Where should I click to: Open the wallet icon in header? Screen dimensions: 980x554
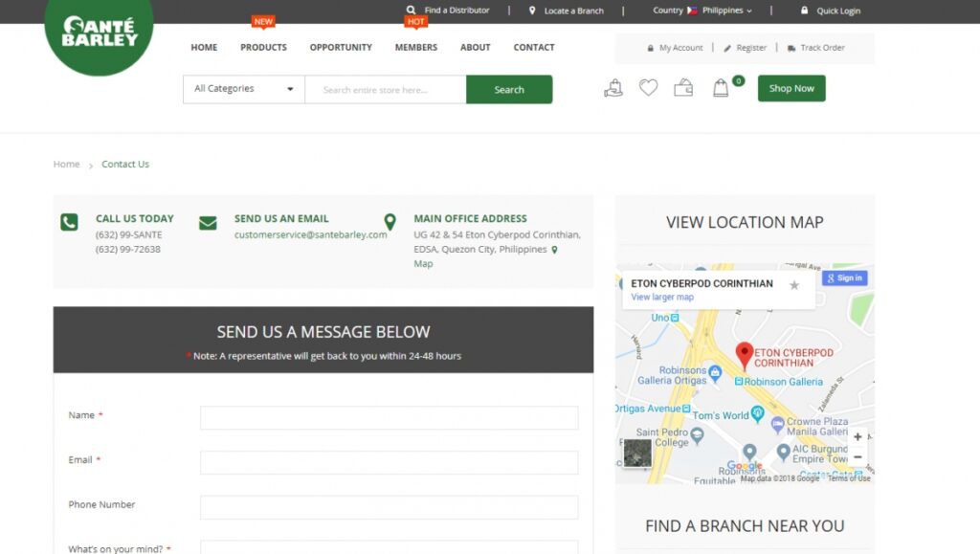[683, 88]
